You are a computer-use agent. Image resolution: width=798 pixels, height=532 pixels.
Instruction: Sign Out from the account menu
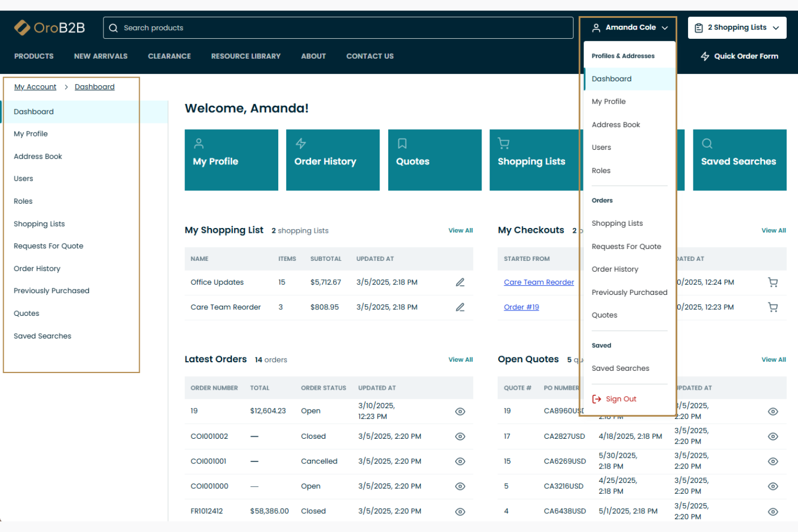[621, 398]
